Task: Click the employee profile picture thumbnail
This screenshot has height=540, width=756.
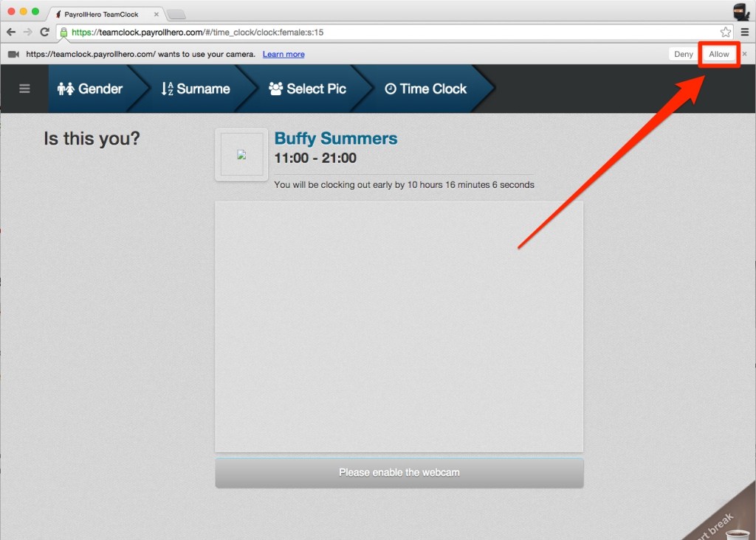Action: pyautogui.click(x=241, y=155)
